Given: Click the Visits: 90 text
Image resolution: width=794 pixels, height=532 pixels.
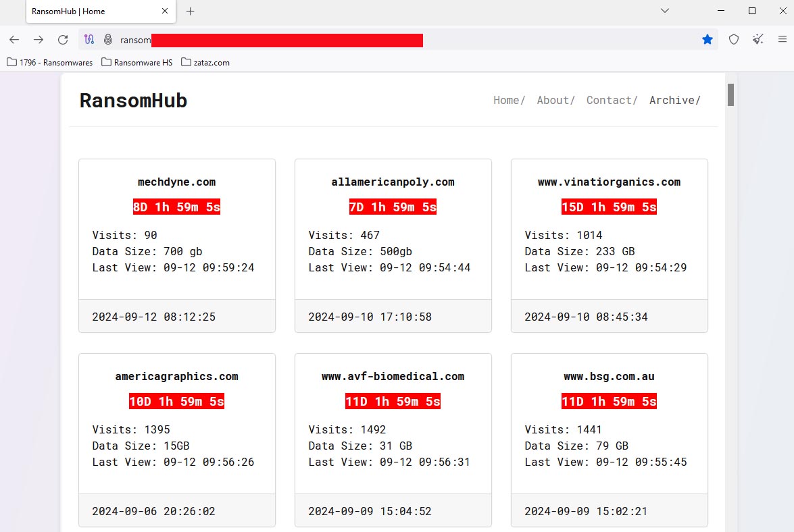Looking at the screenshot, I should tap(124, 235).
